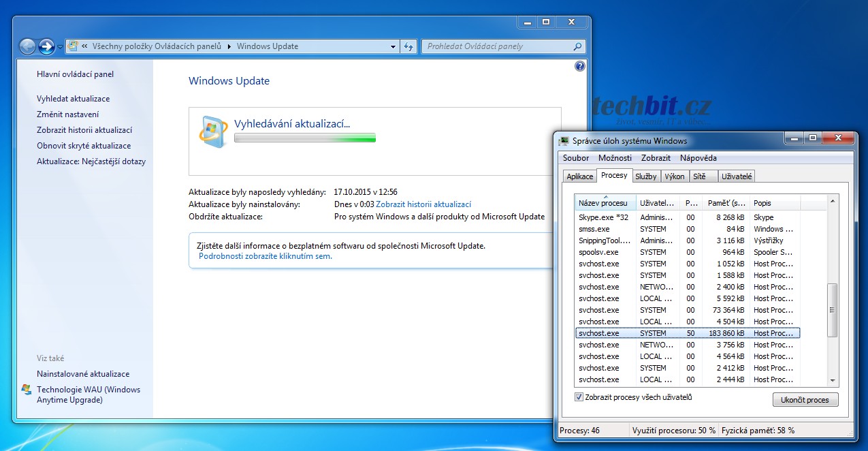868x451 pixels.
Task: Click Zobrazit historii aktualizací link beside Dnes v 0:03
Action: (423, 204)
